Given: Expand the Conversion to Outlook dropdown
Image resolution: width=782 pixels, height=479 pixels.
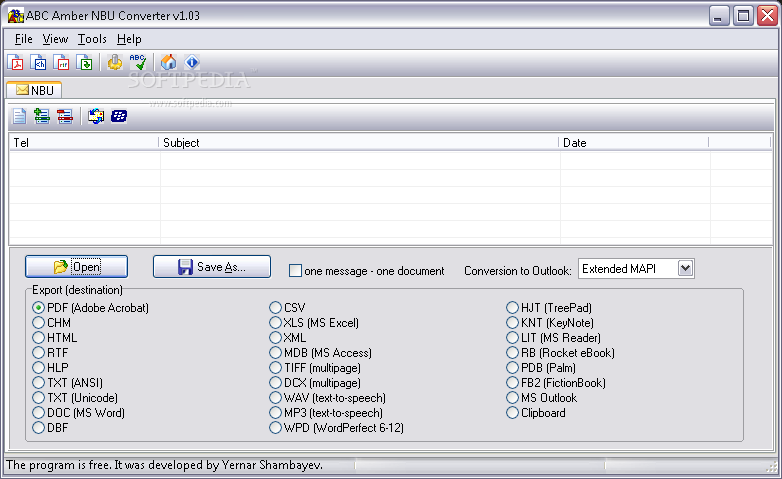Looking at the screenshot, I should pos(685,268).
